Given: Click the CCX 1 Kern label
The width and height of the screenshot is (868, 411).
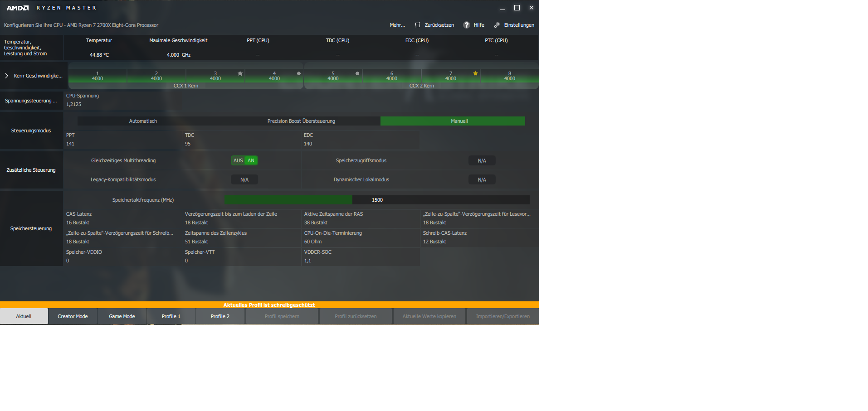Looking at the screenshot, I should click(x=186, y=86).
